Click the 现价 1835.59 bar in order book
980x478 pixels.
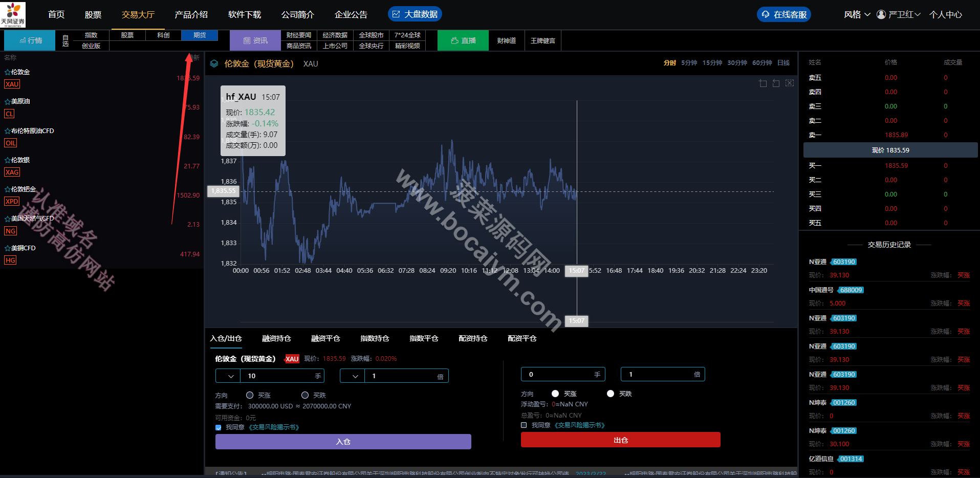coord(890,150)
